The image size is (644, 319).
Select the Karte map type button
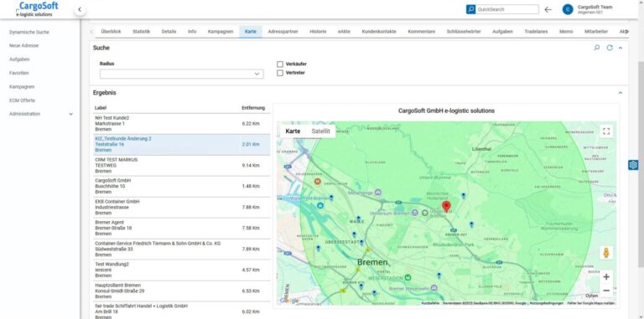click(293, 131)
